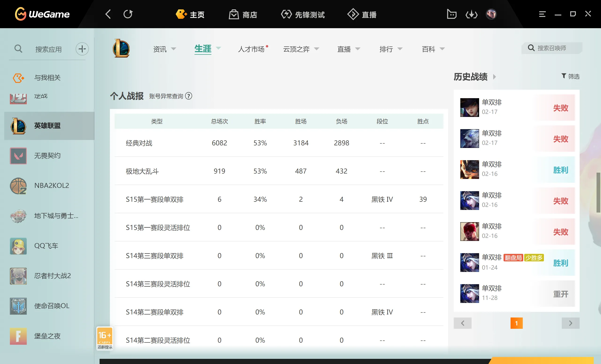Click the add application plus icon
The width and height of the screenshot is (601, 364).
[x=82, y=49]
